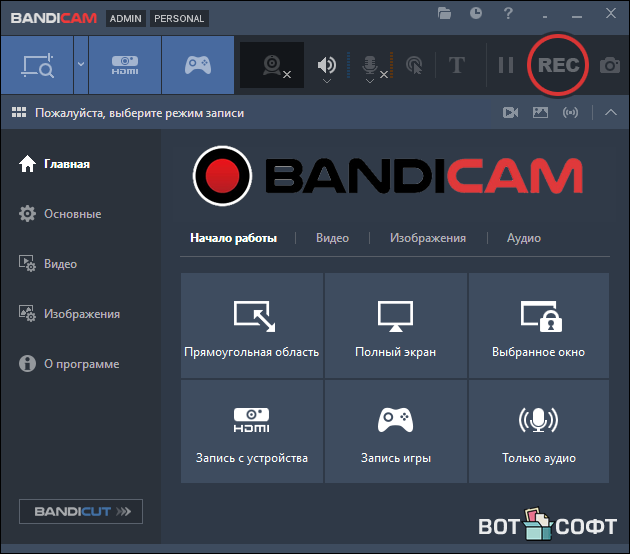630x554 pixels.
Task: Click the large Bandicam logo
Action: (x=388, y=176)
